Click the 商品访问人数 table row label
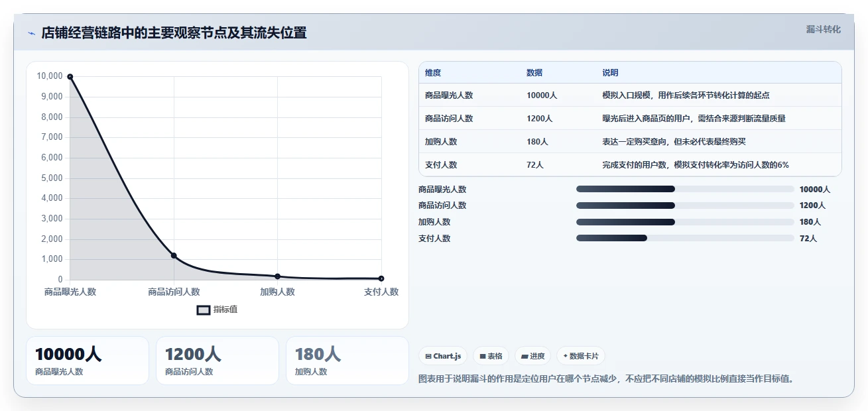 coord(449,119)
